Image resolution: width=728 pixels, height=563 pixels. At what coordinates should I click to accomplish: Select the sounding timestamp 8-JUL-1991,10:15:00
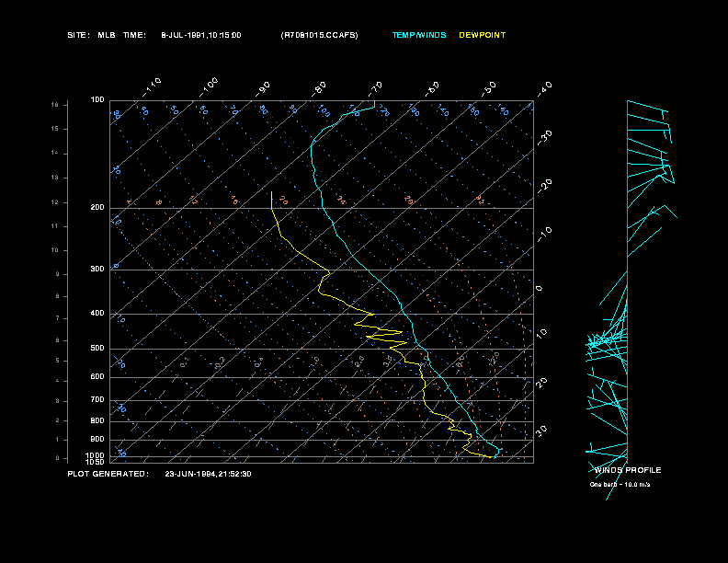point(201,35)
